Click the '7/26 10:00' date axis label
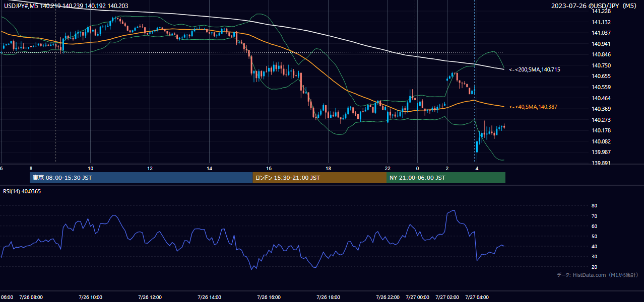Image resolution: width=644 pixels, height=302 pixels. tap(90, 297)
